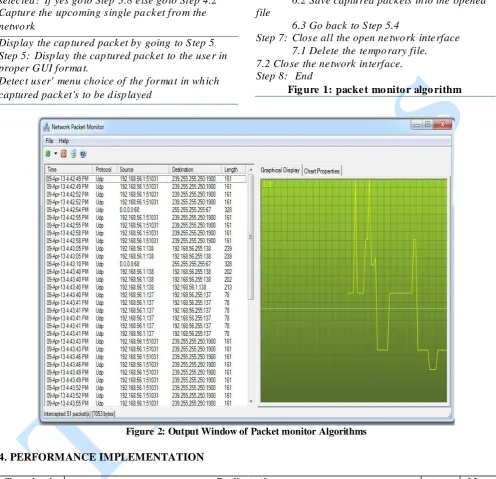Viewport: 496px width, 479px height.
Task: Click the packet list scrollbar up arrow
Action: [x=251, y=170]
